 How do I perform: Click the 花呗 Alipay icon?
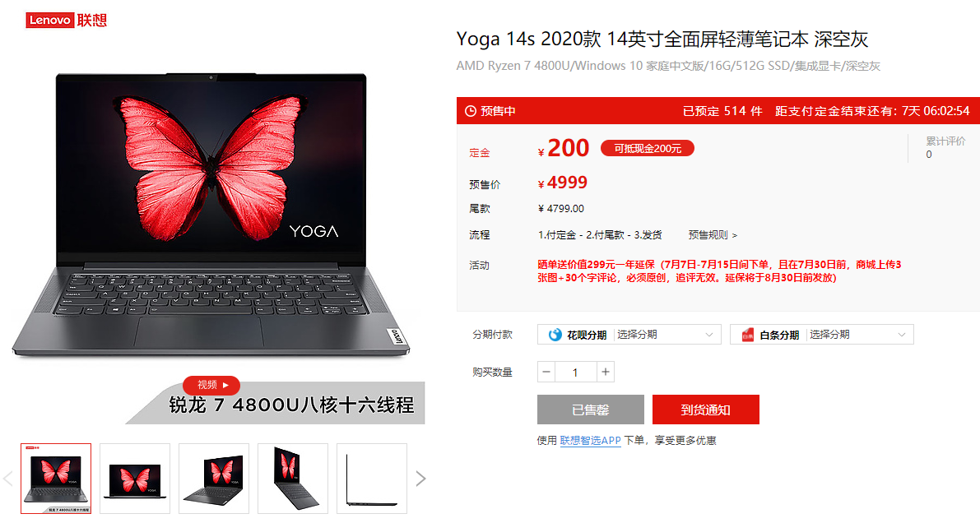click(x=555, y=335)
